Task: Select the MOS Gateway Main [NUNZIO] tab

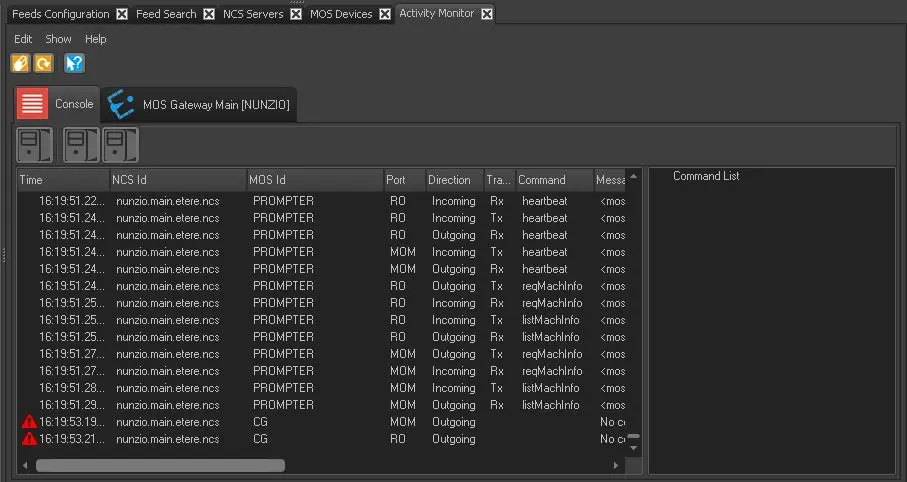Action: pyautogui.click(x=200, y=105)
